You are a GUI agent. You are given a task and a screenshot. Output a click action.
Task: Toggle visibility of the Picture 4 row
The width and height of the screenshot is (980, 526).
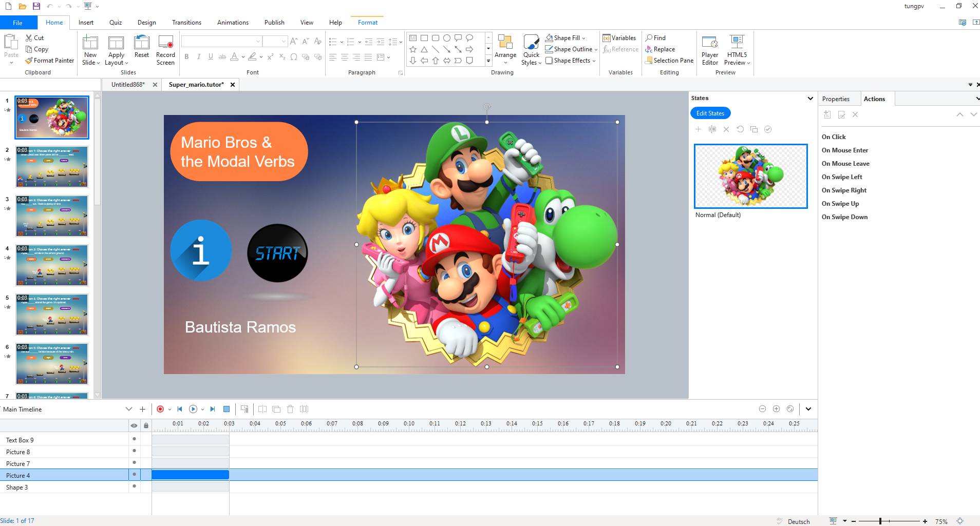pyautogui.click(x=134, y=474)
